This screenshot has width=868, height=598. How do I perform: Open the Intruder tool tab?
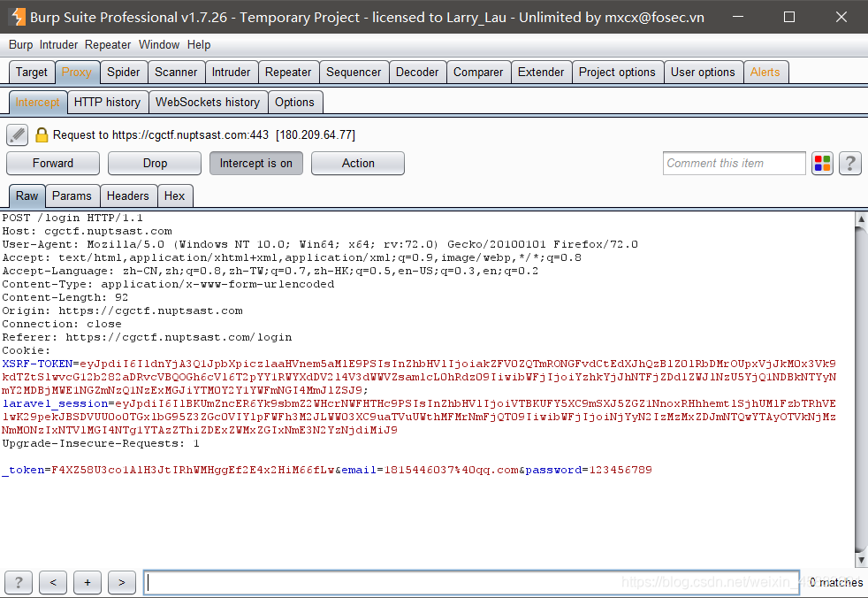[231, 72]
